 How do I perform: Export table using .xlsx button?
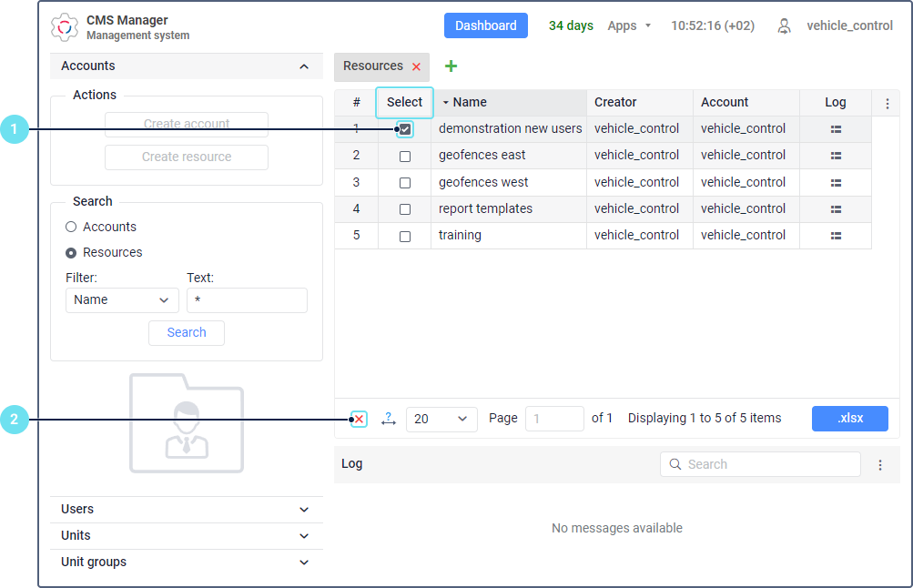(x=850, y=419)
